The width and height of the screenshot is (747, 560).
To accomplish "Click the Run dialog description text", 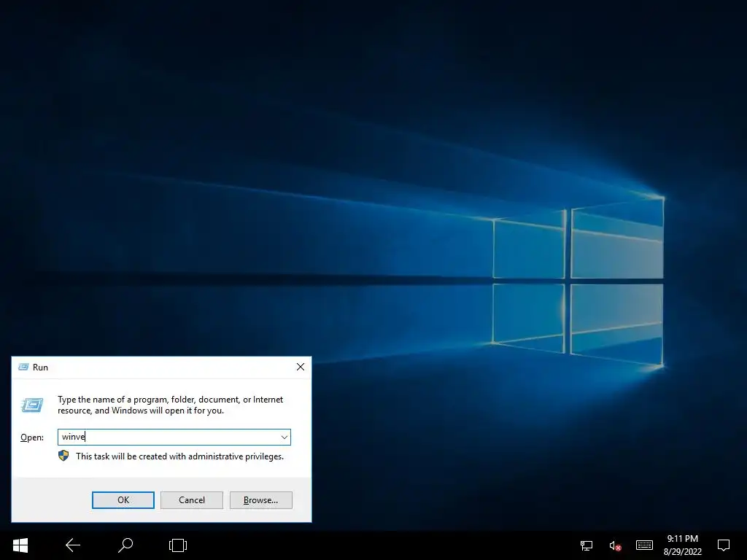I will [170, 405].
